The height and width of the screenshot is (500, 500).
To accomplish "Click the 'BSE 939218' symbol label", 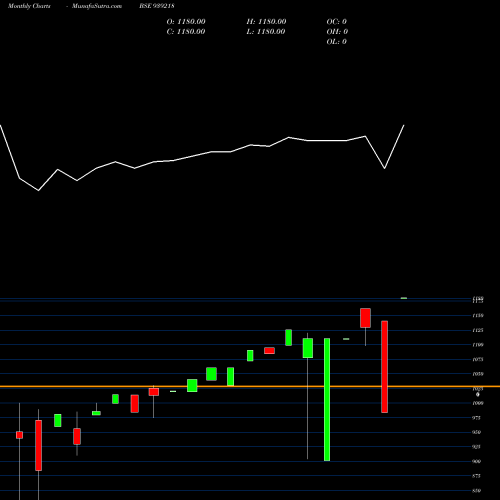I will click(157, 6).
